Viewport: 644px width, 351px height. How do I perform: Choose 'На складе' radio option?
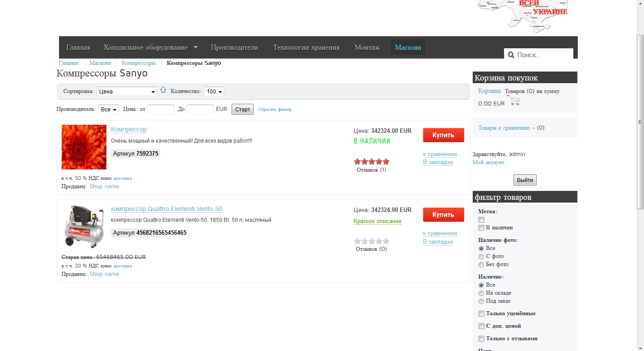point(481,293)
